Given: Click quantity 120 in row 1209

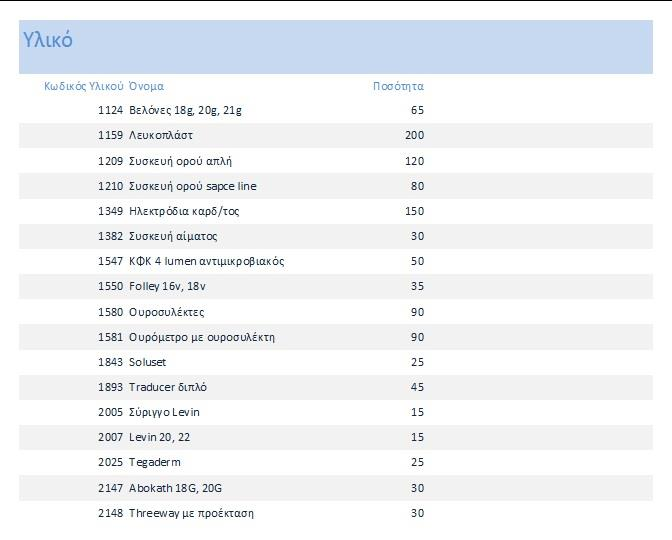Looking at the screenshot, I should [414, 161].
